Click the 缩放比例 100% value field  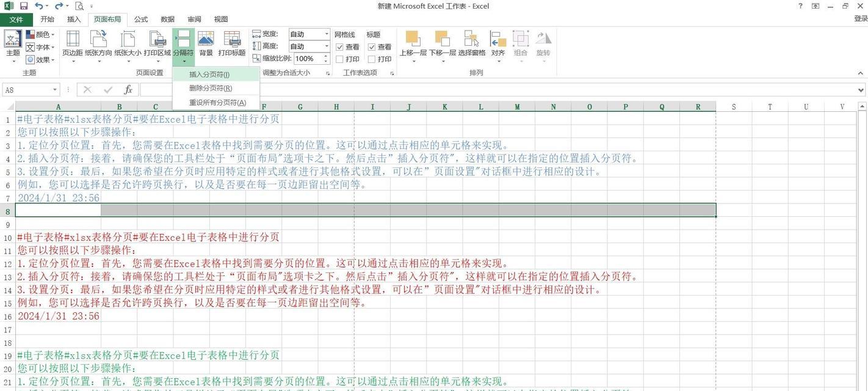[x=308, y=59]
